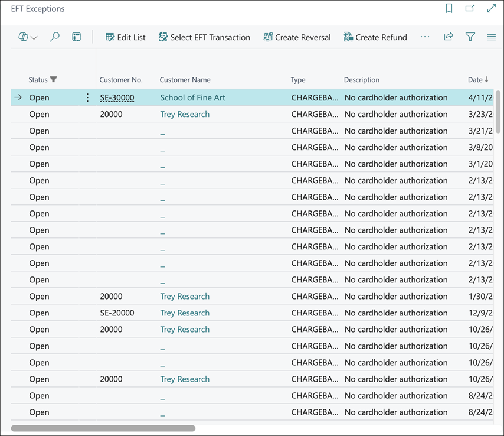Click Create Reversal action

coord(297,37)
